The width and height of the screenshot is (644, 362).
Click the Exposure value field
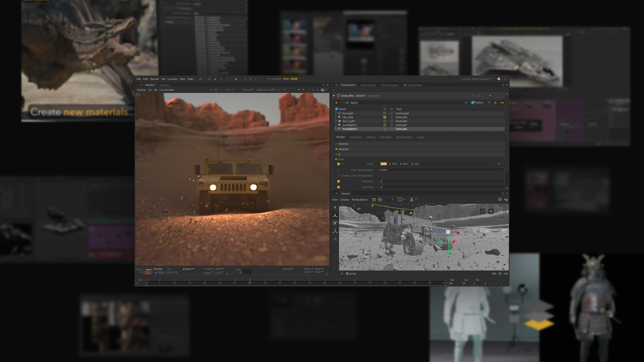pos(441,181)
